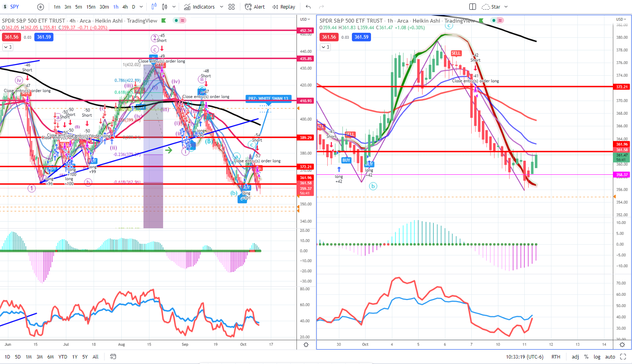The image size is (632, 364).
Task: Click the 435.85 horizontal line label
Action: point(306,59)
